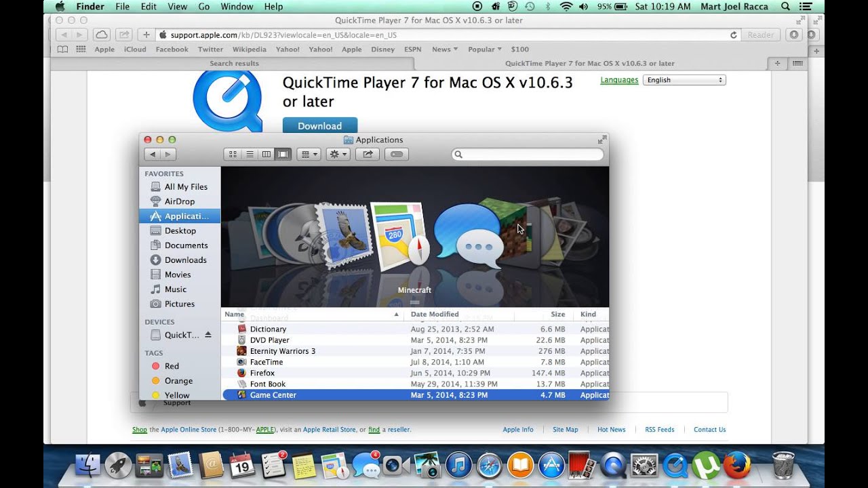Click Safari's Share toolbar button
Image resolution: width=868 pixels, height=488 pixels.
tap(123, 35)
